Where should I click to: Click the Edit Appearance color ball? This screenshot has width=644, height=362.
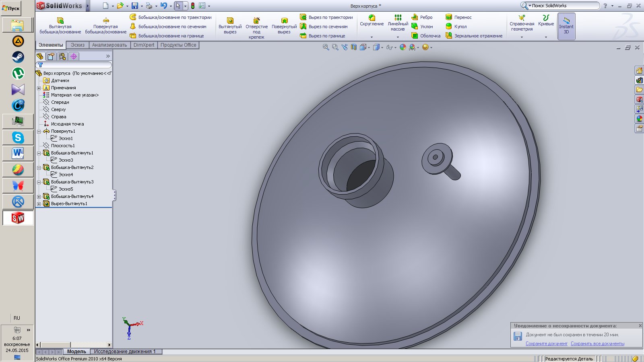point(403,47)
